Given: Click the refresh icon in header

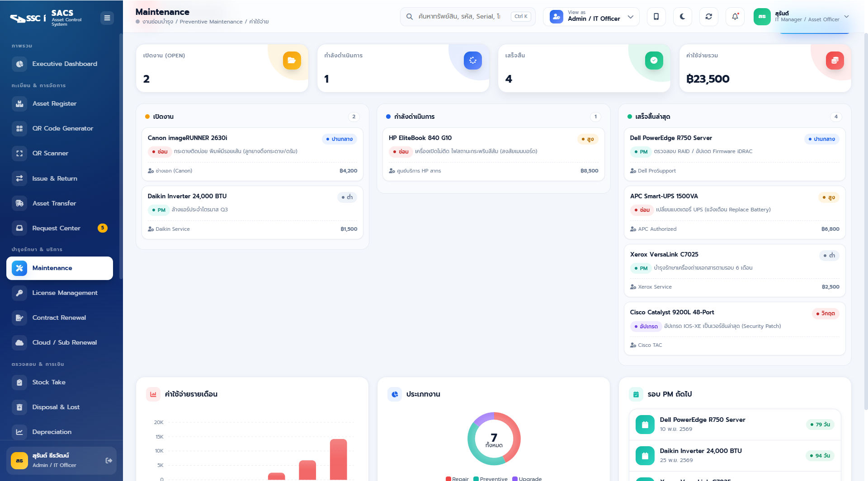Looking at the screenshot, I should point(708,17).
